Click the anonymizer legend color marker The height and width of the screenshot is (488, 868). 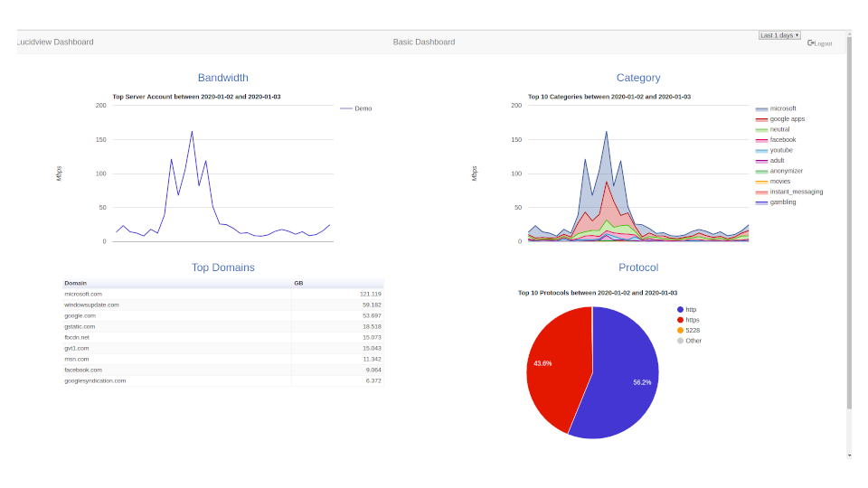[x=761, y=171]
